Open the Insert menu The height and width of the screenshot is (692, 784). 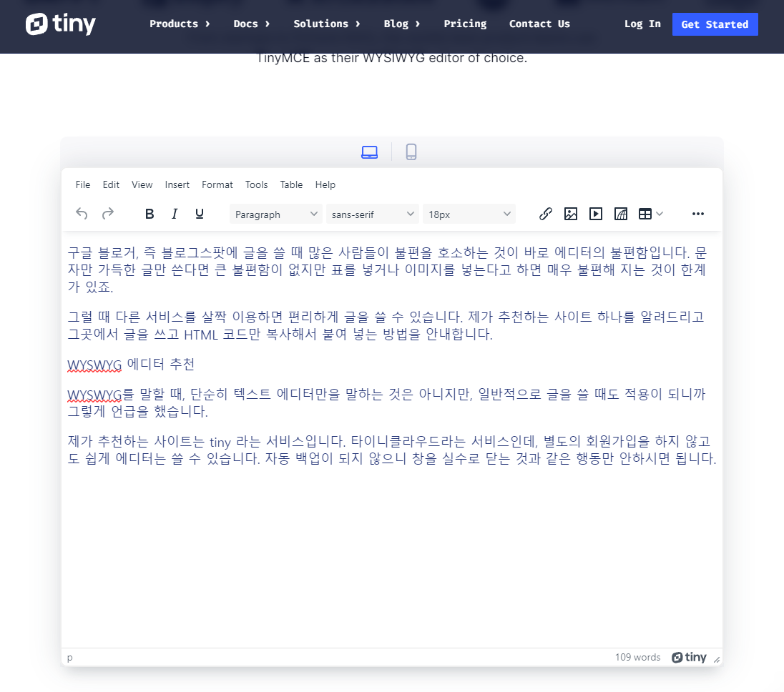[x=177, y=185]
